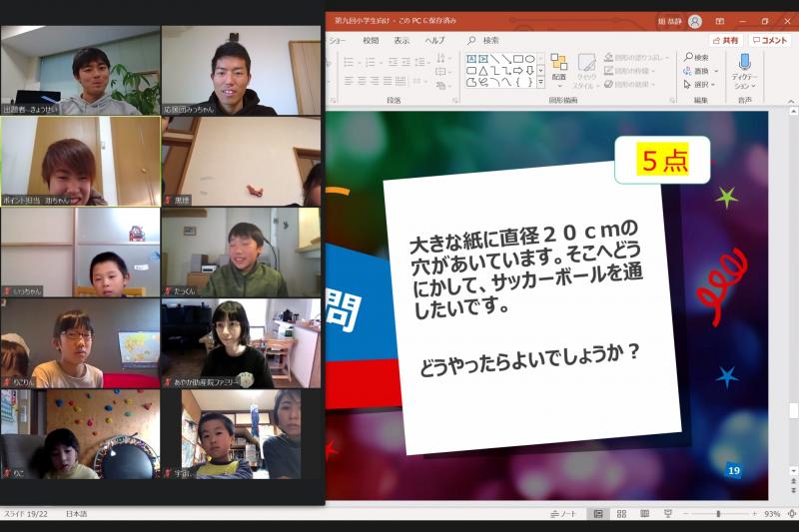The image size is (799, 532).
Task: Open shape fill dropdown 図形の塗りつぶし
Action: [636, 58]
